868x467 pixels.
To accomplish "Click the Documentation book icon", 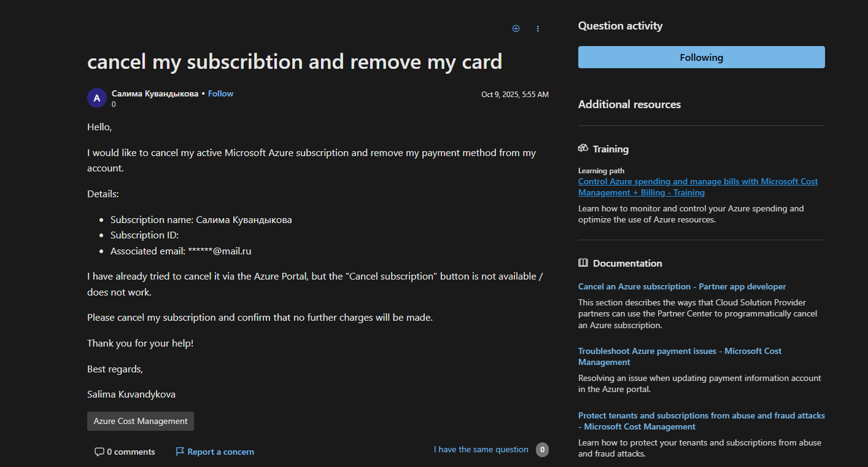I will (x=583, y=263).
